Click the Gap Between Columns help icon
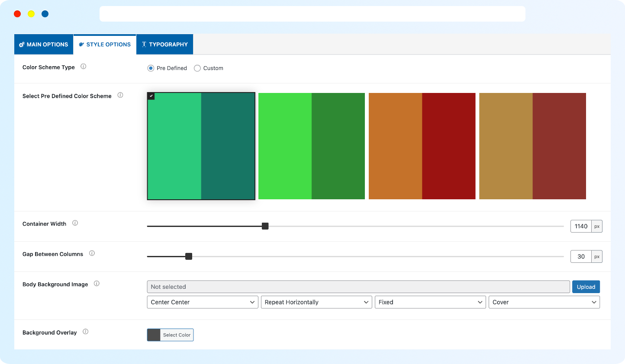 92,253
